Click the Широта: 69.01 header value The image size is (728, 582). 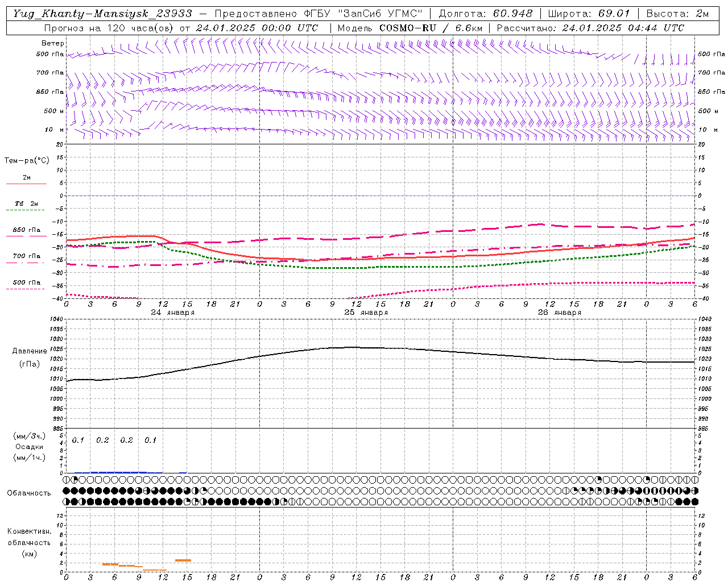589,14
